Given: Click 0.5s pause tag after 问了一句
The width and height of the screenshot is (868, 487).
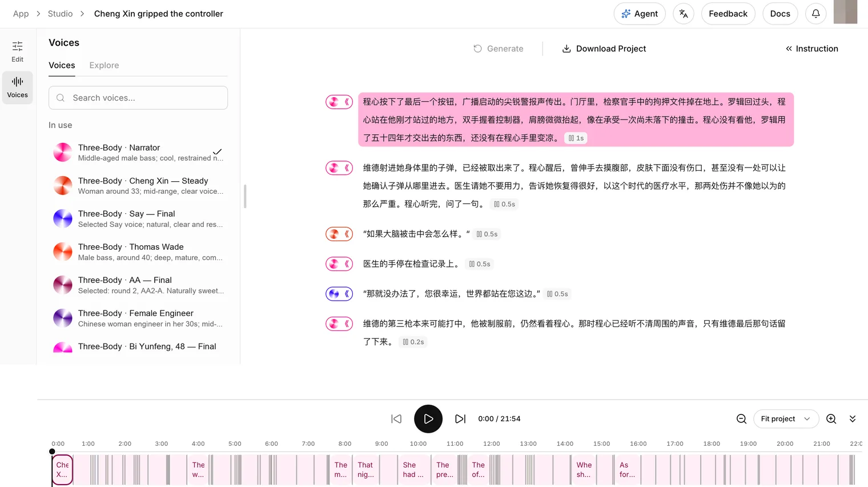Looking at the screenshot, I should click(504, 204).
